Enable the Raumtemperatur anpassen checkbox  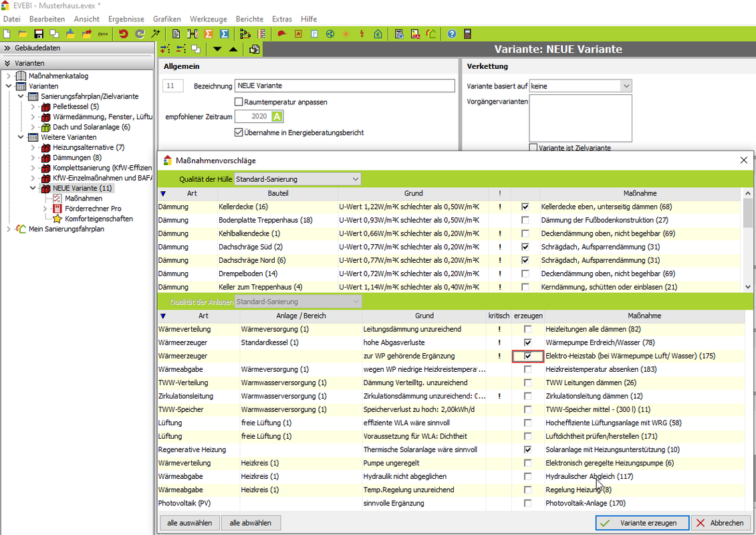(x=239, y=102)
